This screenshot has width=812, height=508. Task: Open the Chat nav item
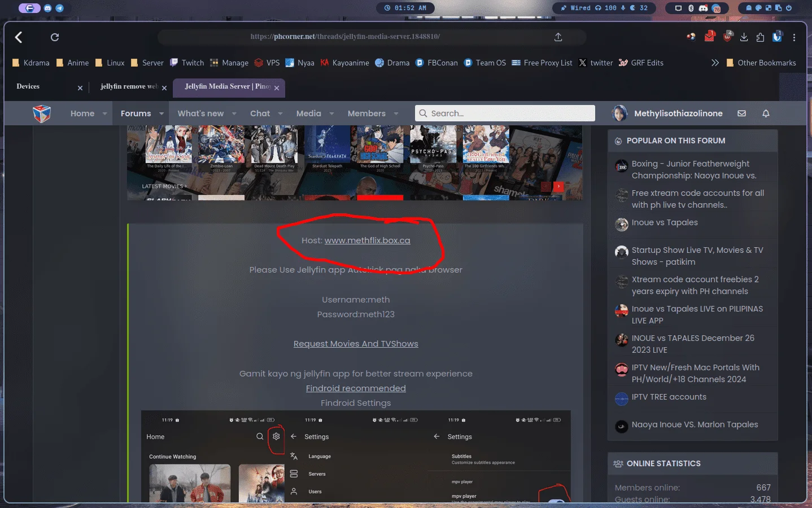260,113
